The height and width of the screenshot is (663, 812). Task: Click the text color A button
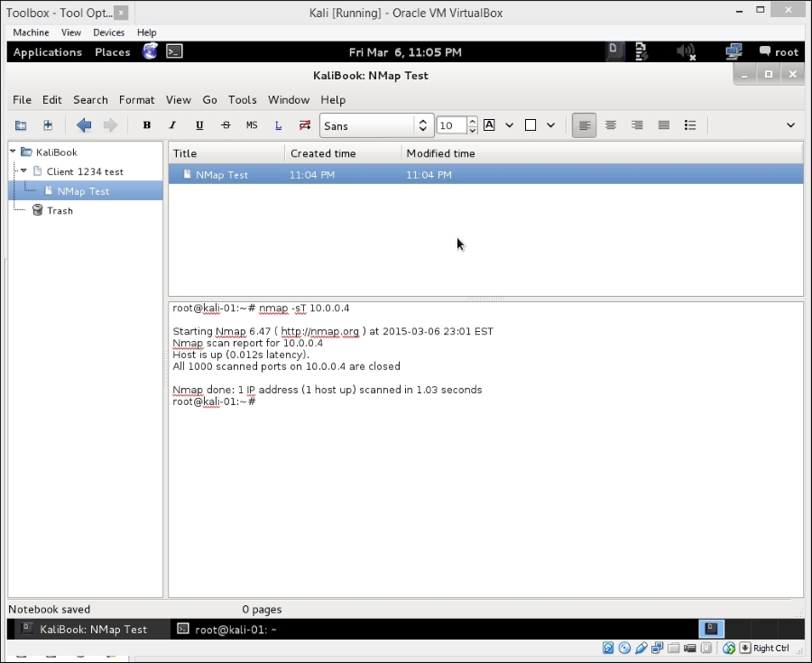[489, 125]
